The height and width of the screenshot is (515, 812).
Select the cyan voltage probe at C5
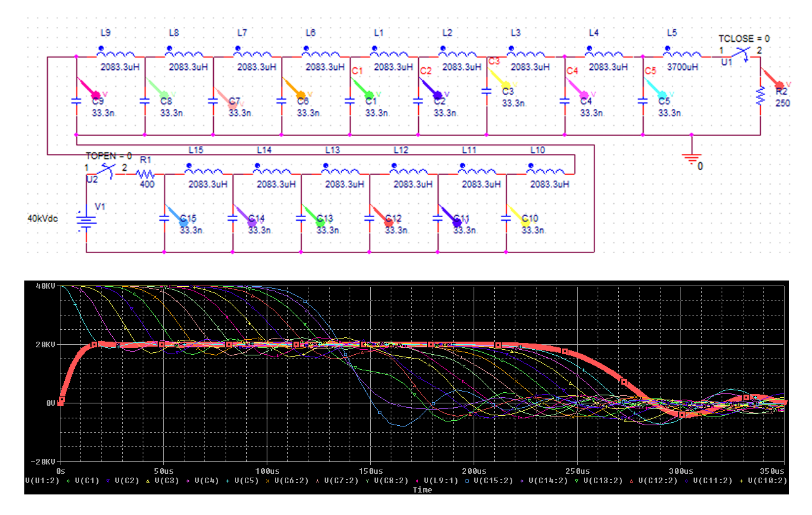click(x=657, y=87)
